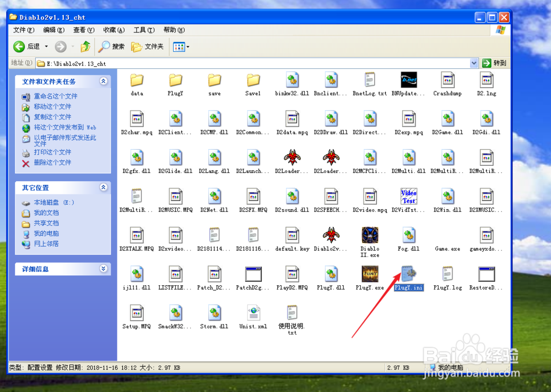Open 我的电脑 location link in sidebar
This screenshot has width=551, height=392.
point(46,233)
